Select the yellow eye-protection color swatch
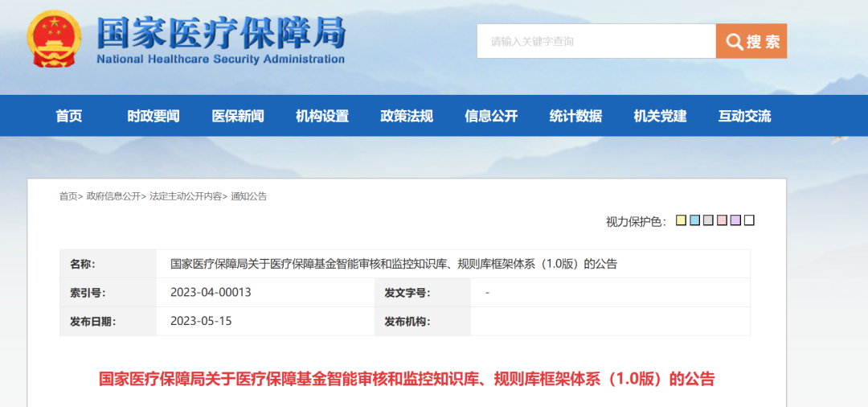Image resolution: width=868 pixels, height=407 pixels. [682, 220]
